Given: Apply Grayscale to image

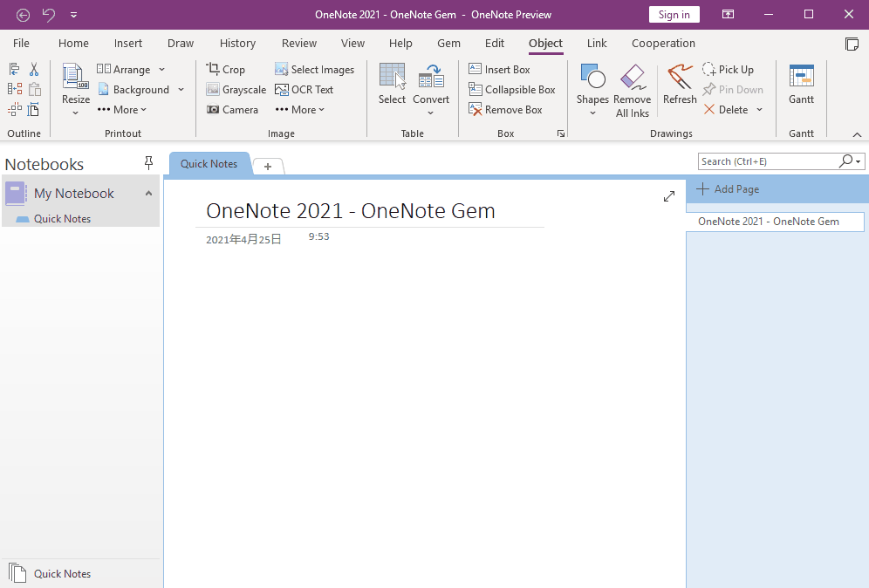Looking at the screenshot, I should (236, 89).
